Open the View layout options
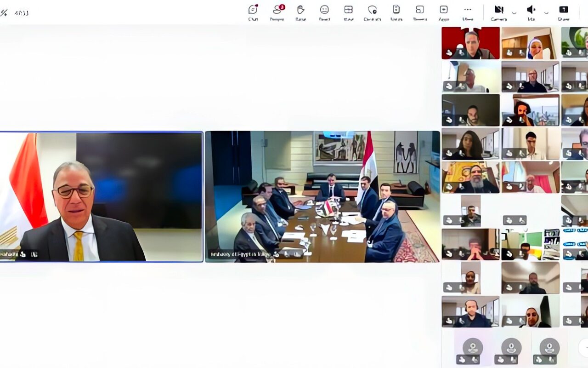The width and height of the screenshot is (588, 368). point(348,12)
